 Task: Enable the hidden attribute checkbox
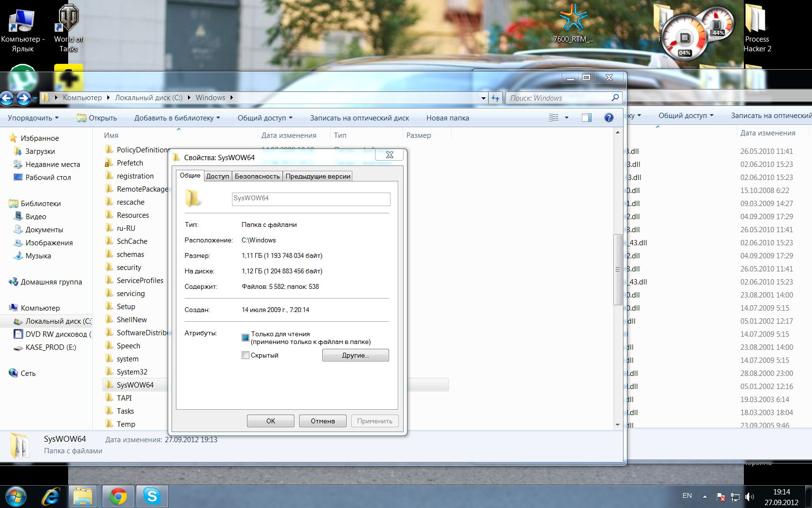[x=246, y=355]
